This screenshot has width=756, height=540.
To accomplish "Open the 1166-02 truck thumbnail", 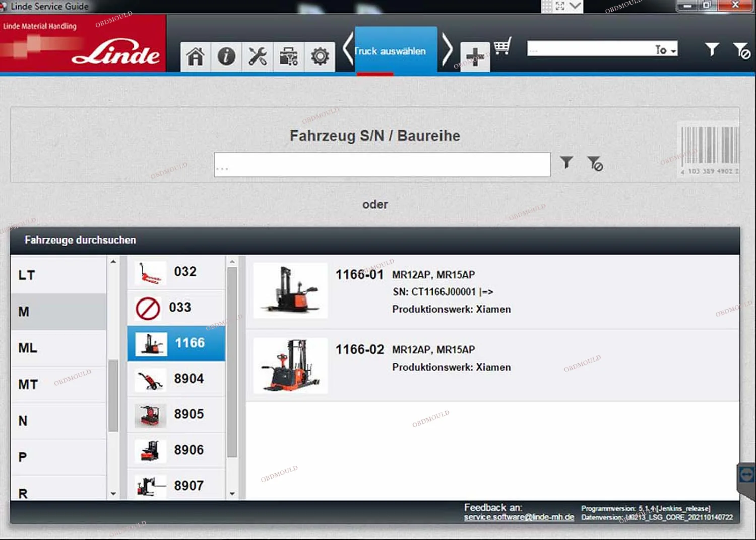I will [x=290, y=366].
